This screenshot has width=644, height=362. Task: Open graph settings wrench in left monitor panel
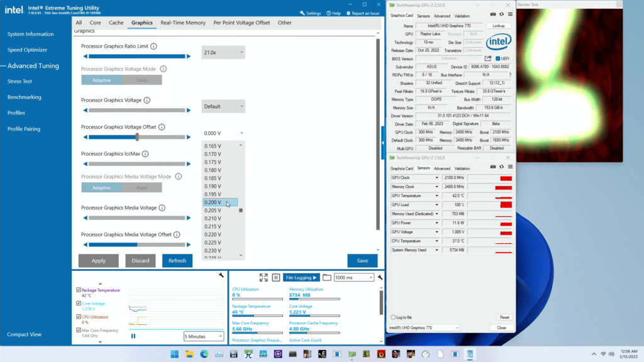[x=221, y=275]
